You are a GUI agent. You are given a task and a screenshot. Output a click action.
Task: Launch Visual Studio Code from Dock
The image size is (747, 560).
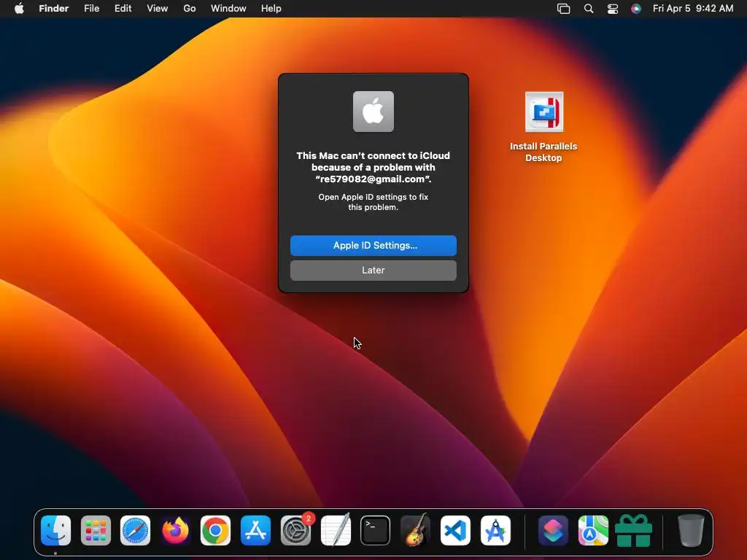[455, 531]
